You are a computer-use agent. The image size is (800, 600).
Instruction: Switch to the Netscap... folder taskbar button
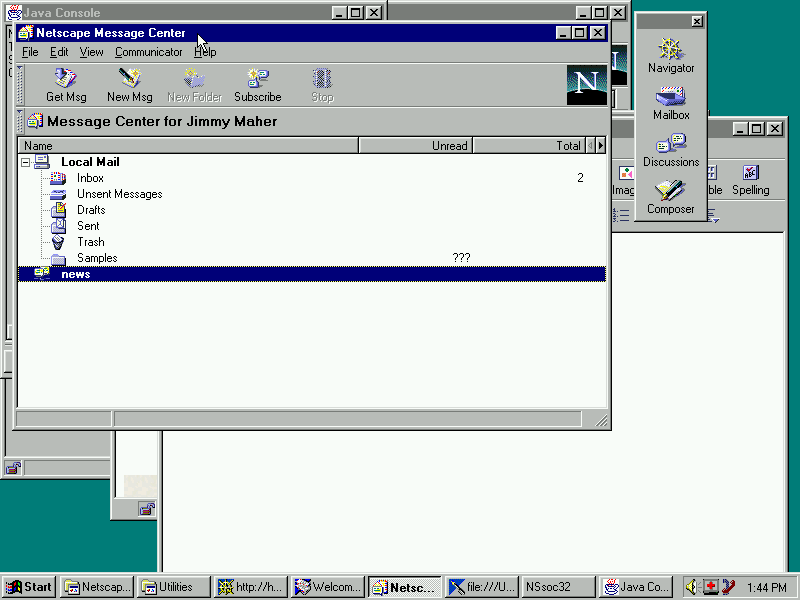tap(97, 587)
